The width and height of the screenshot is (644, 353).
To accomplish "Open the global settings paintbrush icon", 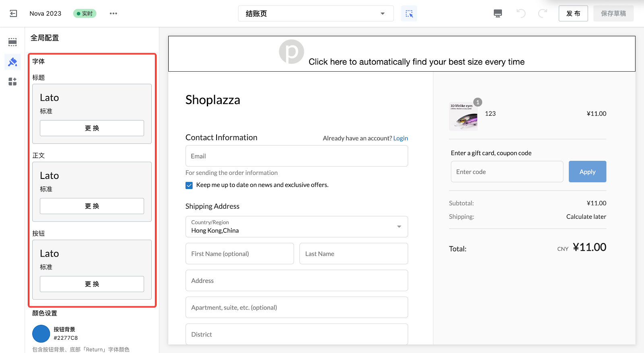I will [x=12, y=62].
